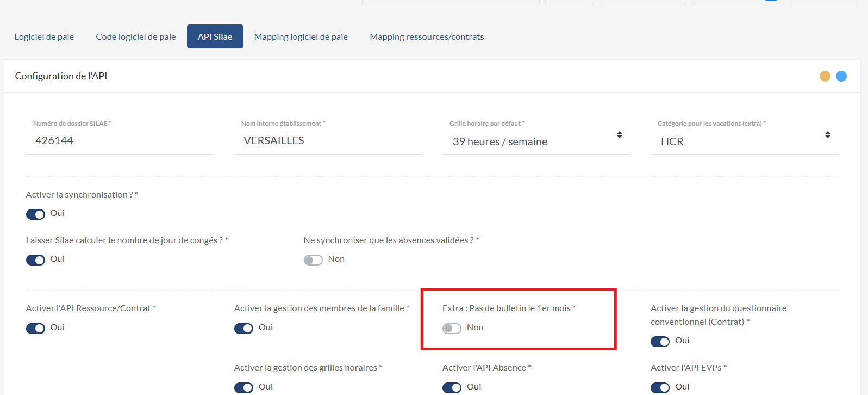The width and height of the screenshot is (868, 395).
Task: Select 'Code logiciel de paie' tab
Action: [x=136, y=37]
